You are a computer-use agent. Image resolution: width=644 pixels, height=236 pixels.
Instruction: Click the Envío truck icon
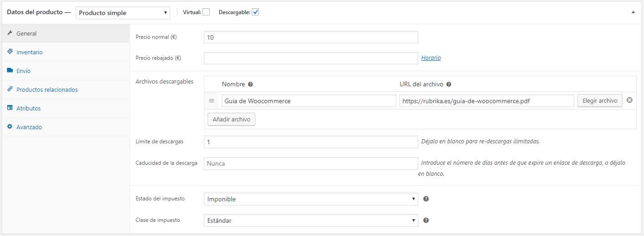(10, 71)
